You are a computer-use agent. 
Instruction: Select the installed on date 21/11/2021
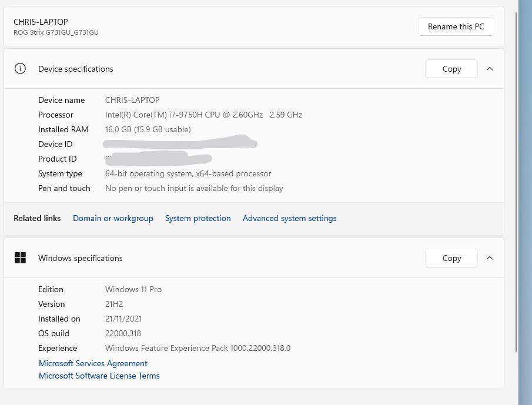[x=123, y=319]
